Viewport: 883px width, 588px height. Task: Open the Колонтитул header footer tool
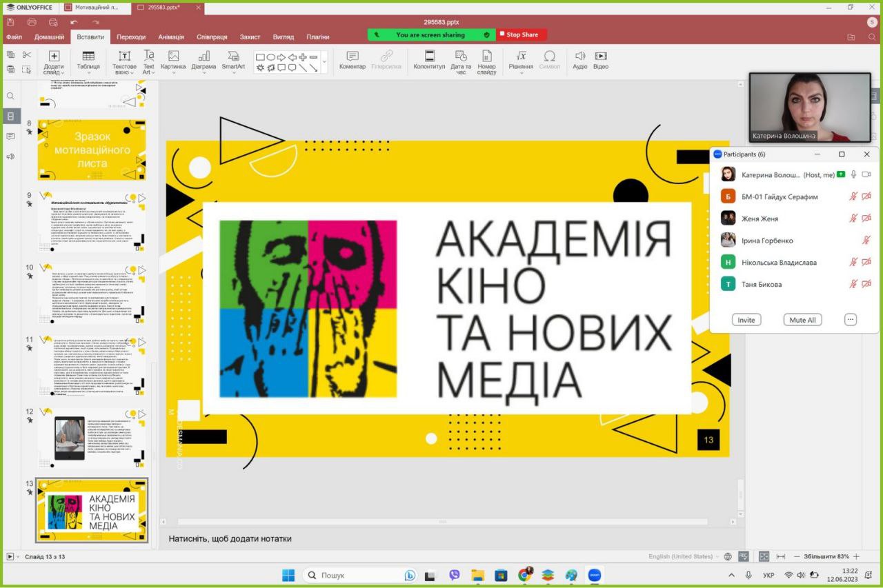click(x=429, y=61)
